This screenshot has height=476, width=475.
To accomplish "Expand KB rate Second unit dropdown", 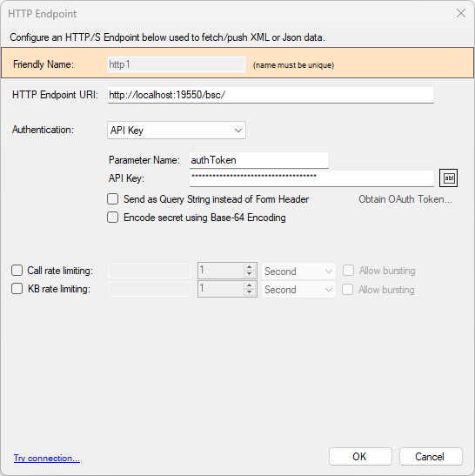I will point(298,289).
